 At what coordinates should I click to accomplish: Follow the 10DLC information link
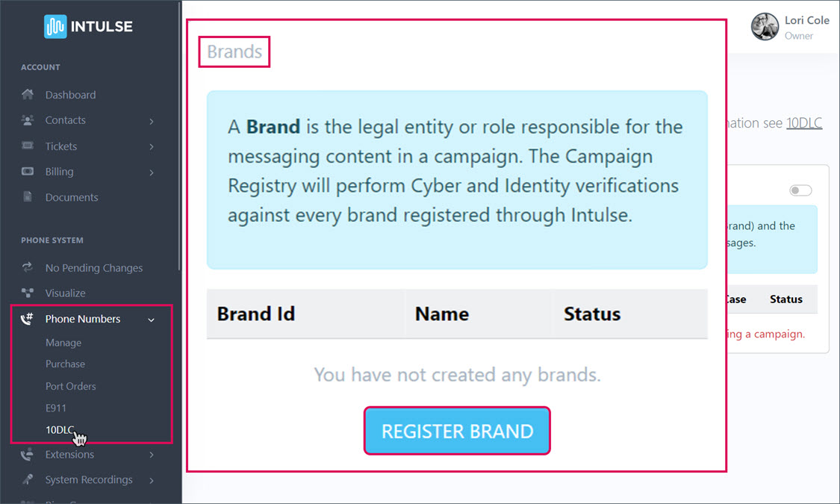point(804,123)
